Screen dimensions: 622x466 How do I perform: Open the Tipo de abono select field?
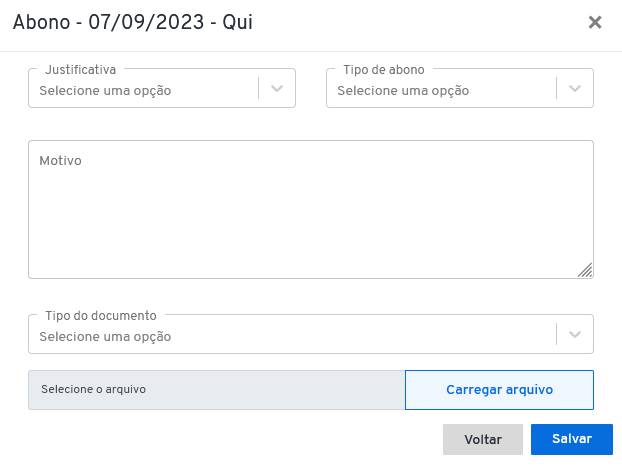(460, 88)
